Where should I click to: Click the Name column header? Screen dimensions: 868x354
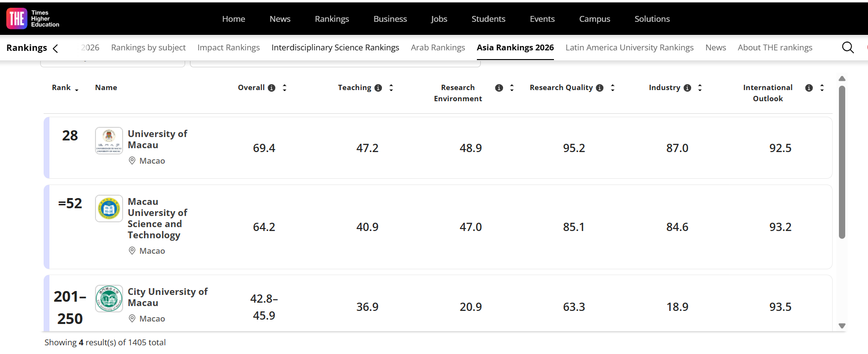(x=106, y=88)
